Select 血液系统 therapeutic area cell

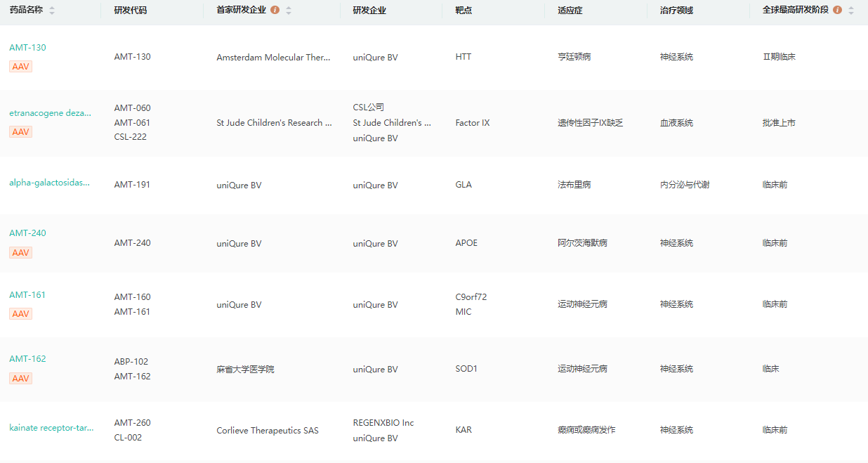(x=677, y=123)
